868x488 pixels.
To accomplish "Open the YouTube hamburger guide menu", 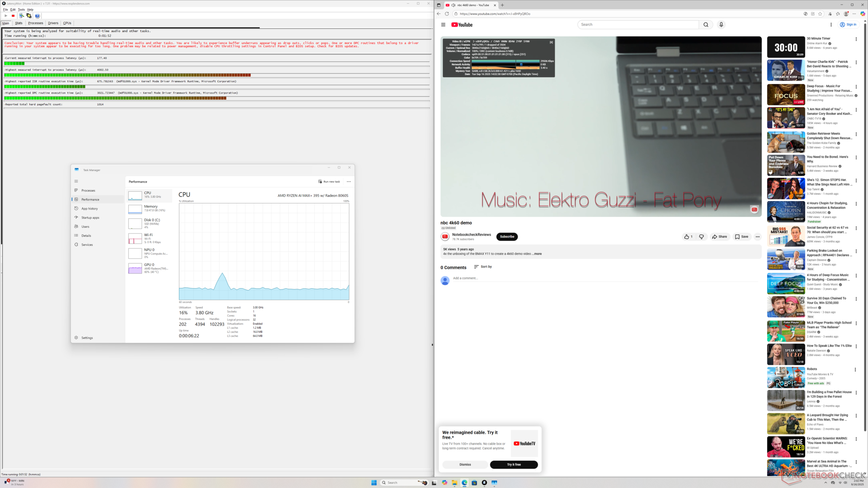I will [443, 25].
